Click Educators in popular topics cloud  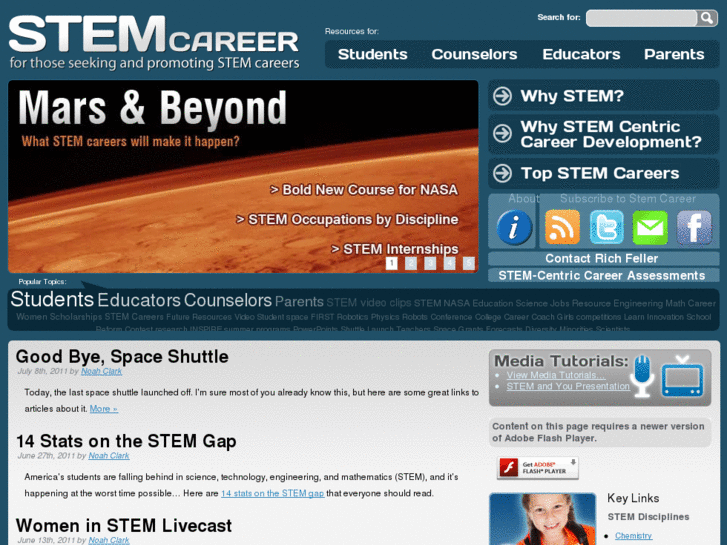coord(139,301)
